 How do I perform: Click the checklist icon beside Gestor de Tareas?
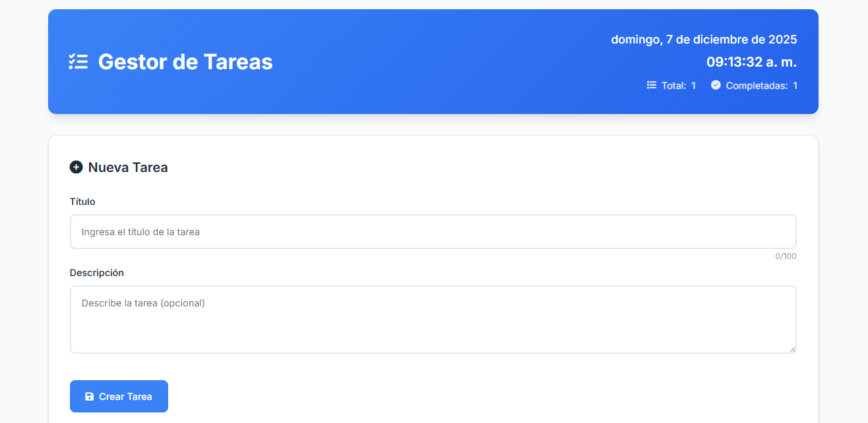point(78,62)
